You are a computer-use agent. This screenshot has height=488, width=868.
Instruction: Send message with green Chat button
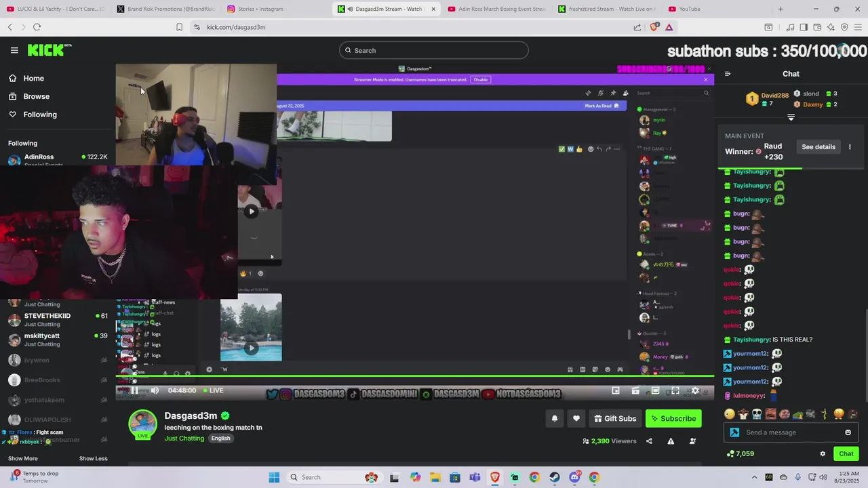[846, 454]
